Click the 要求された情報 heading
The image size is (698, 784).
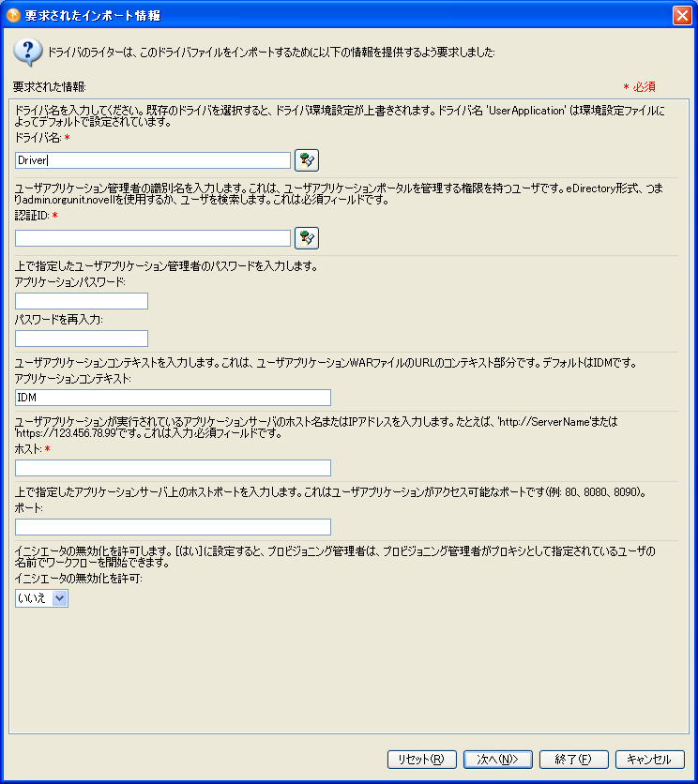click(x=50, y=87)
